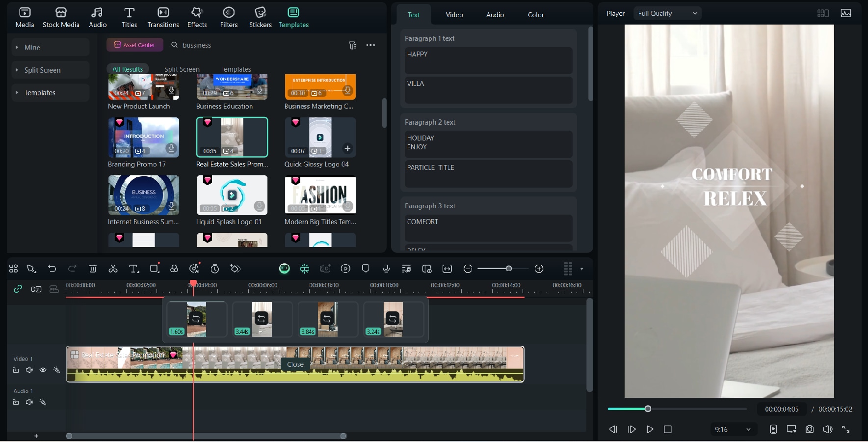Screen dimensions: 868x442
Task: Undo the last action
Action: pos(52,269)
